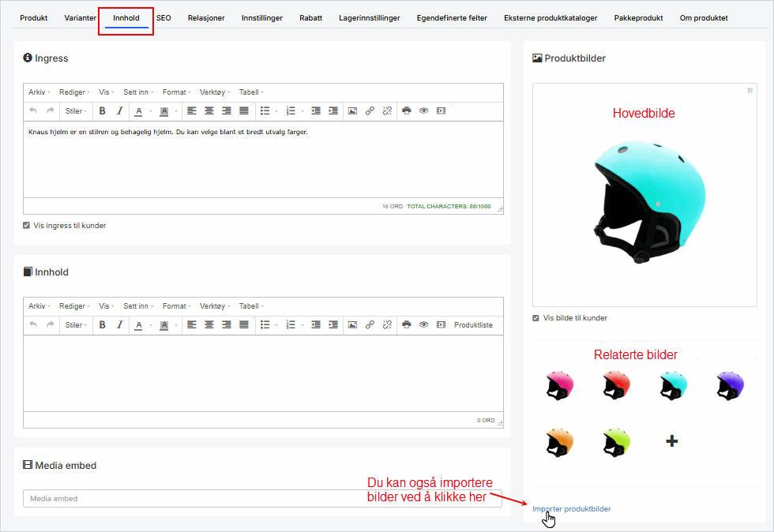Open print preview in the Ingress toolbar
This screenshot has height=532, width=774.
pyautogui.click(x=406, y=111)
